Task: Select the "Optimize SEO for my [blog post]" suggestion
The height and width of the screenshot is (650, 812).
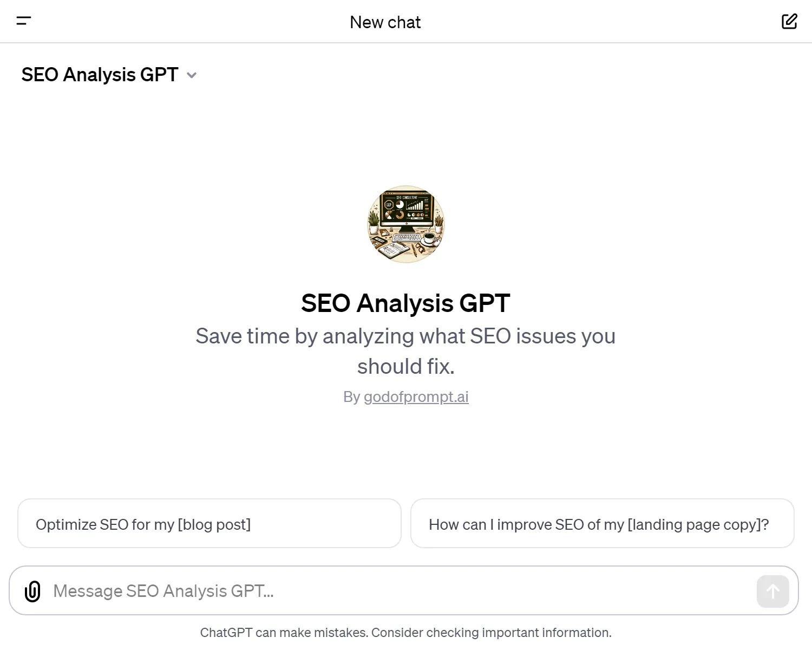Action: [x=209, y=523]
